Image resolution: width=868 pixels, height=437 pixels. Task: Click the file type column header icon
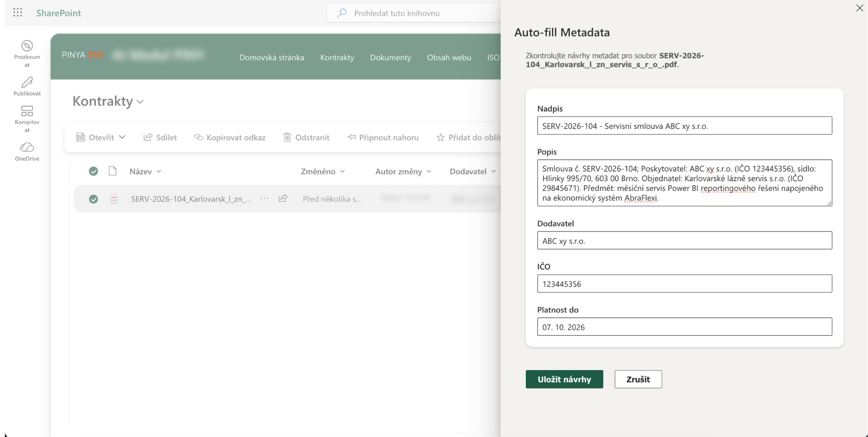click(113, 171)
